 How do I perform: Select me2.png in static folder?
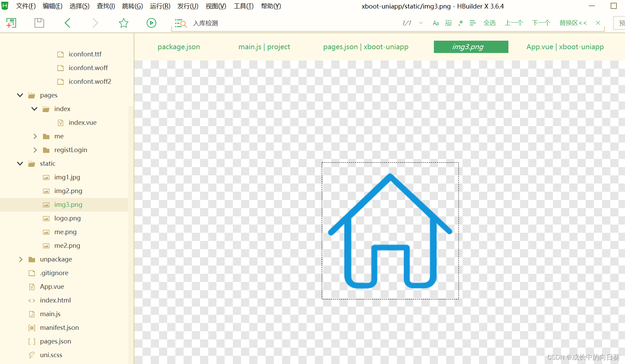click(67, 245)
